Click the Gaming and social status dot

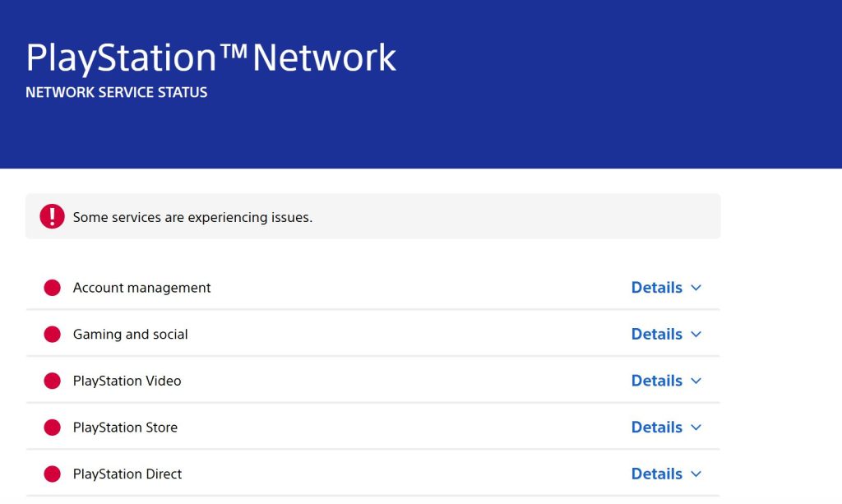tap(52, 334)
